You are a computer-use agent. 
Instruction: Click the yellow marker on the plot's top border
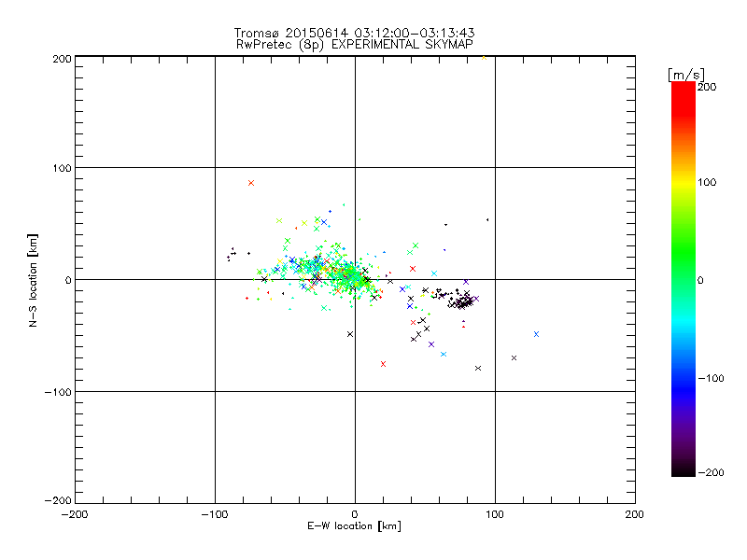pos(484,58)
